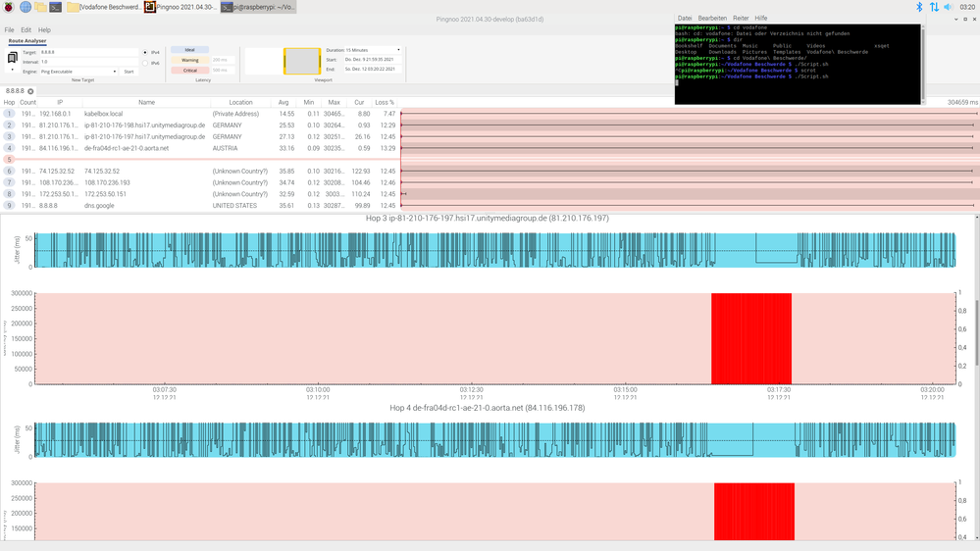Expand the arrow below the bookmark icon

point(12,71)
